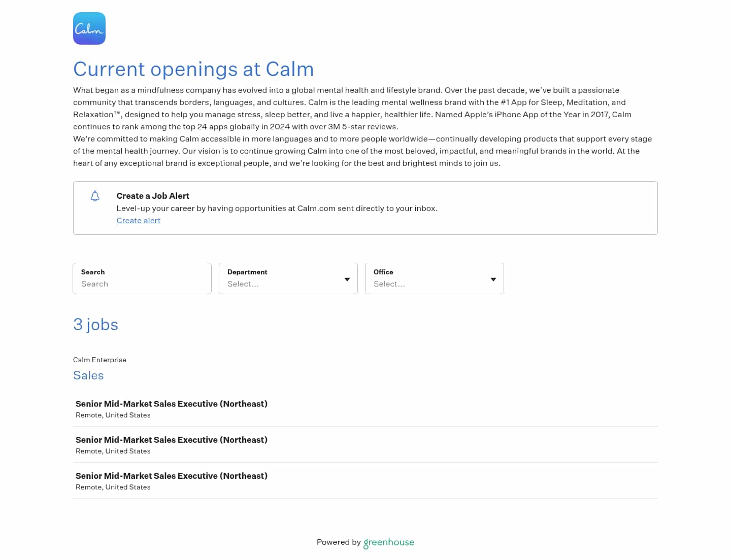
Task: Click the chevron in the Department selector
Action: coord(347,279)
